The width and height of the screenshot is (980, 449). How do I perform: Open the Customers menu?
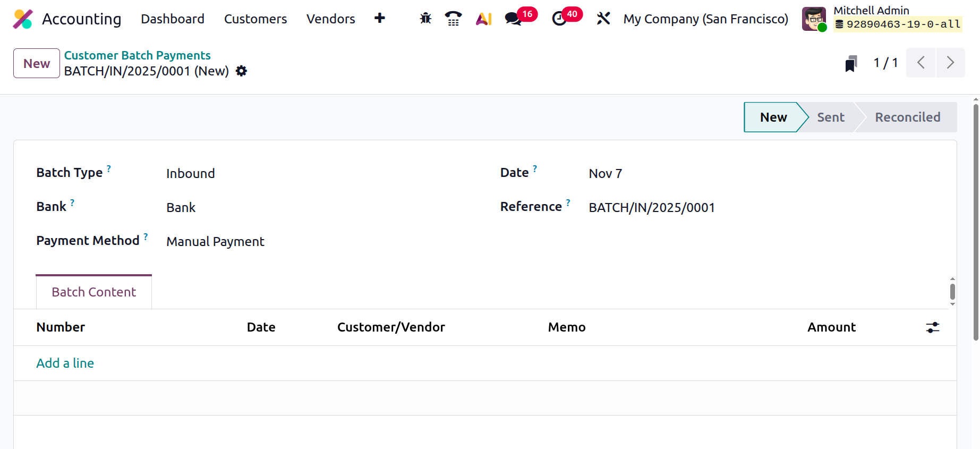click(255, 19)
